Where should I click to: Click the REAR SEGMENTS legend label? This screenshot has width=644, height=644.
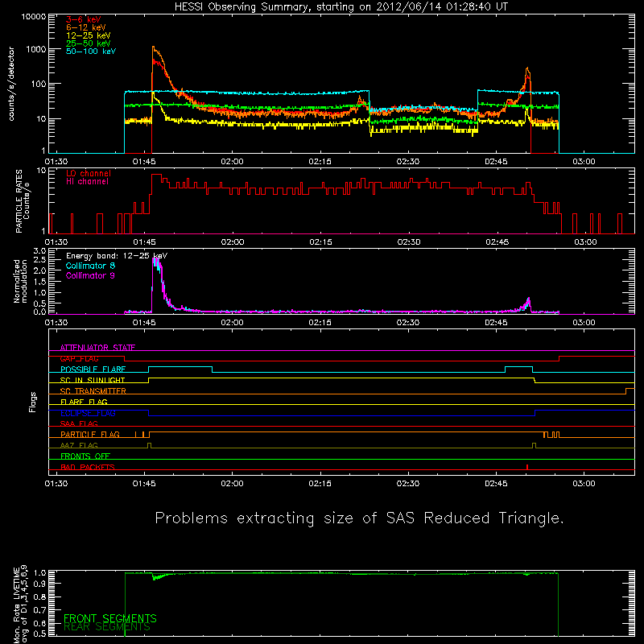107,627
